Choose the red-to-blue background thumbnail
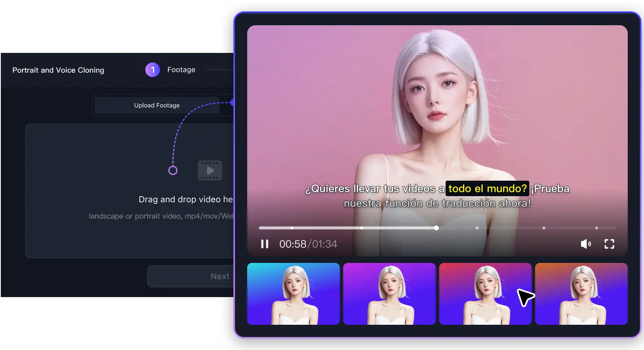 pyautogui.click(x=485, y=294)
